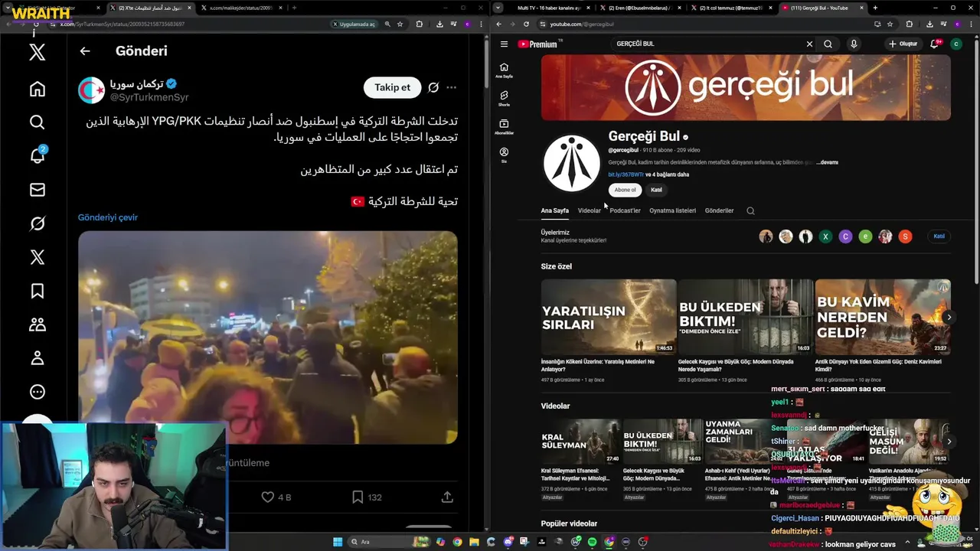Play the protest video in the X post
Screen dimensions: 980x551
(267, 337)
